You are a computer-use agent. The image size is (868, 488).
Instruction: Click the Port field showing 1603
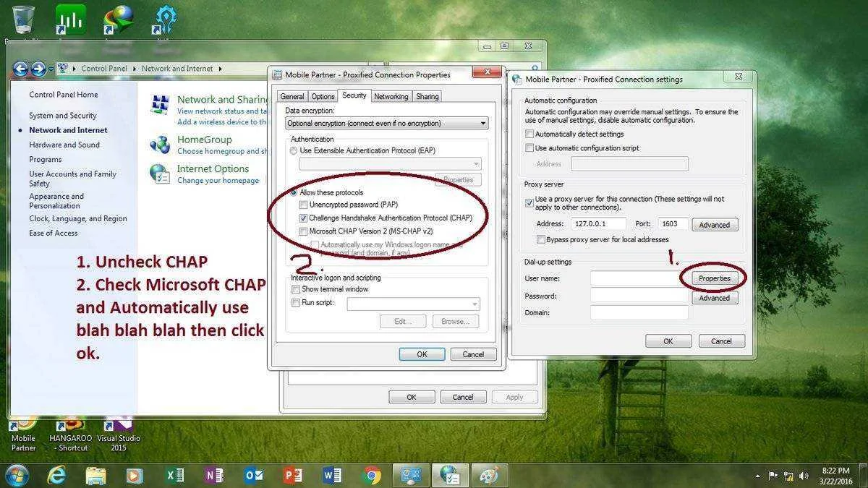coord(673,224)
